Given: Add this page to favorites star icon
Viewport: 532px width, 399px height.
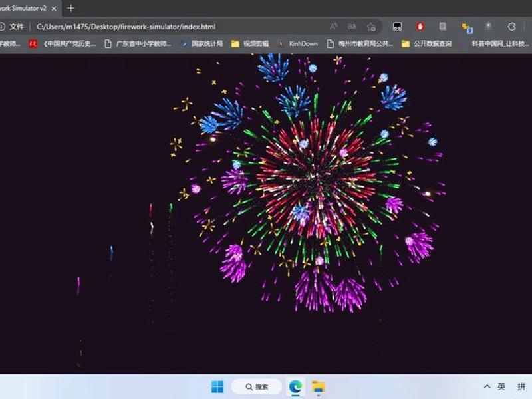Looking at the screenshot, I should (x=371, y=27).
